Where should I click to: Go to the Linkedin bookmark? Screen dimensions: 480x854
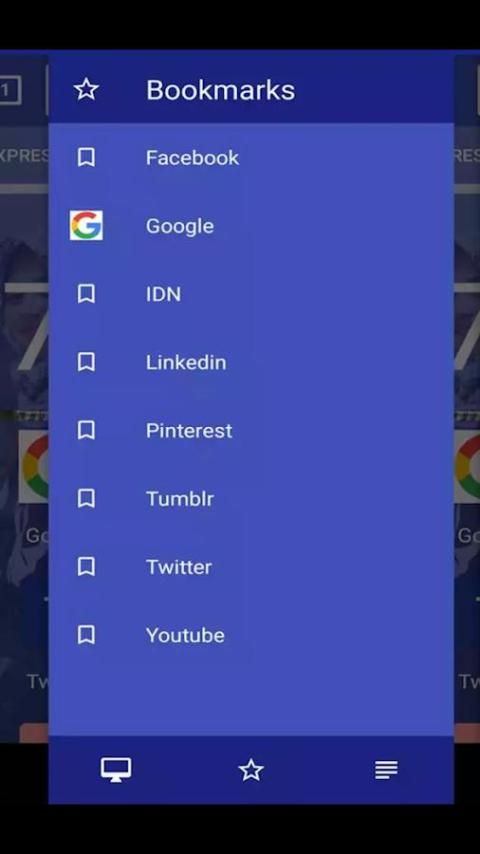click(x=251, y=362)
